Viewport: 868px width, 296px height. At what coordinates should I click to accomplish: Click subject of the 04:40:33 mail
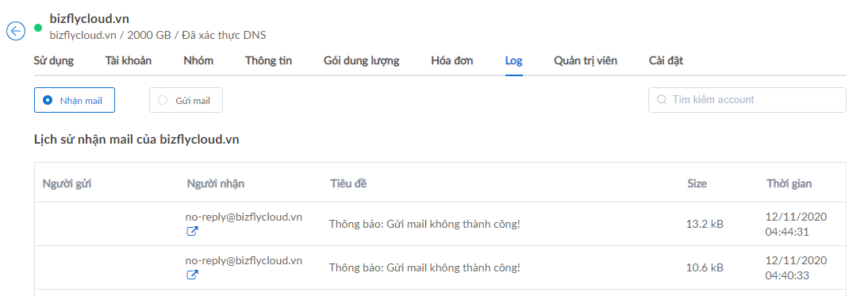(x=425, y=267)
